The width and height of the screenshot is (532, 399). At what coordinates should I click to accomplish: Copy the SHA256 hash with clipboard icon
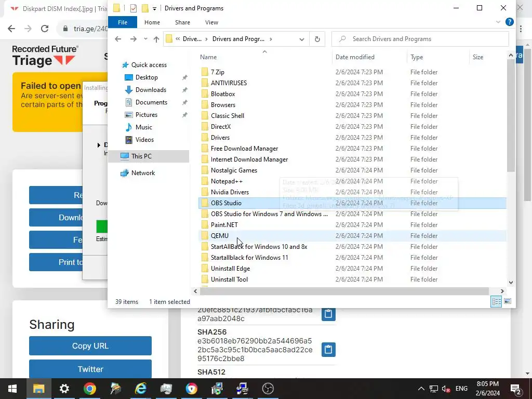point(328,350)
